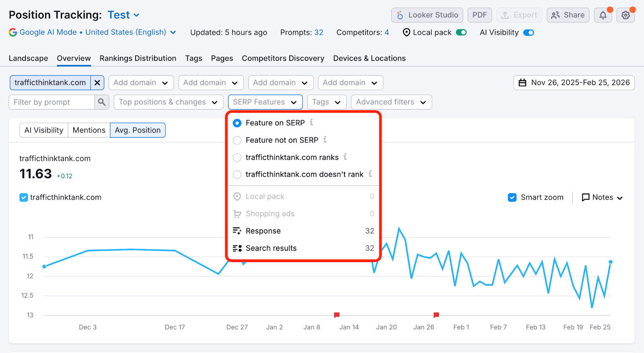
Task: Turn off the AI Visibility switch
Action: [528, 33]
